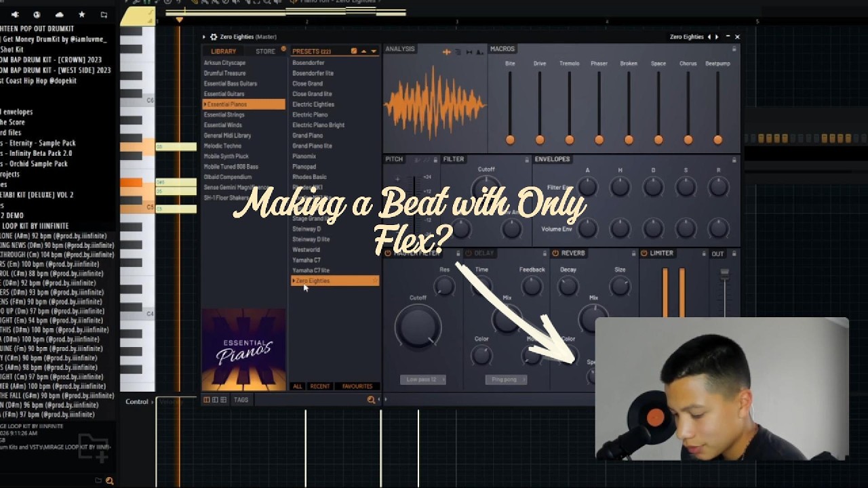Click browser search icon at bottom left
This screenshot has width=868, height=488.
point(110,481)
